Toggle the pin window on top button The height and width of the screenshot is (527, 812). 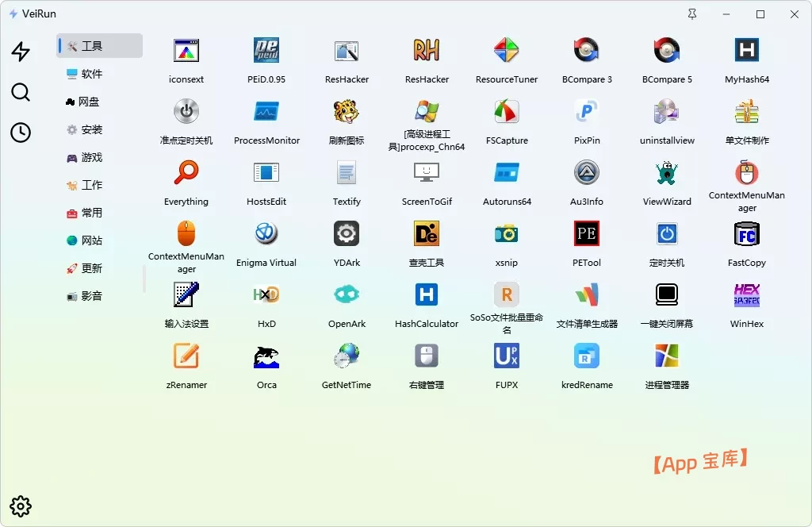(x=692, y=14)
